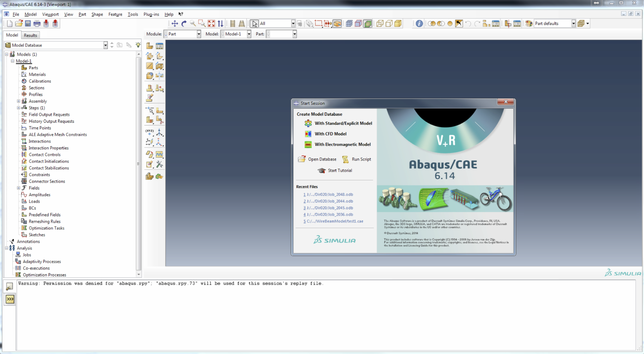The height and width of the screenshot is (354, 644).
Task: Toggle wireframe render style
Action: point(380,24)
